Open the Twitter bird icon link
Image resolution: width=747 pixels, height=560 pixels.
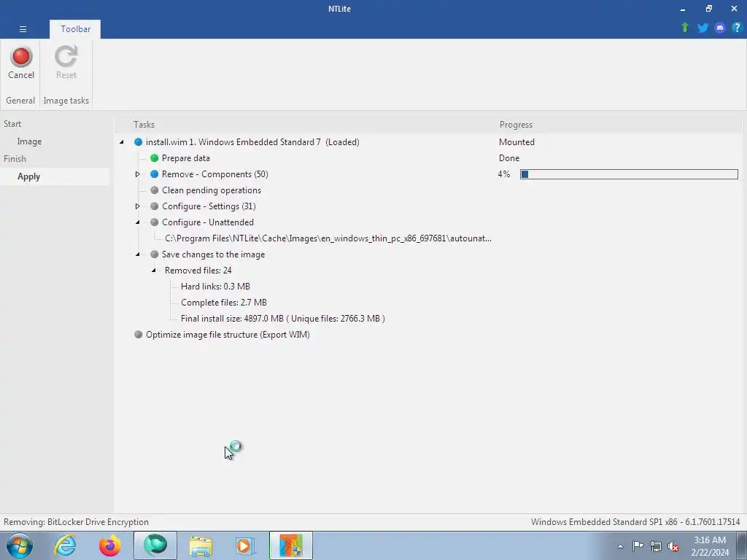[x=703, y=28]
